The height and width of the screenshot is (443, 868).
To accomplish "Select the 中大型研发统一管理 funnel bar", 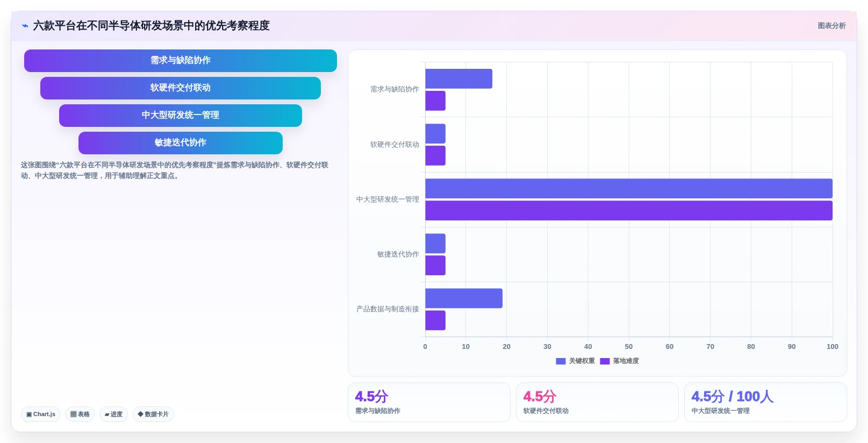I will tap(181, 116).
